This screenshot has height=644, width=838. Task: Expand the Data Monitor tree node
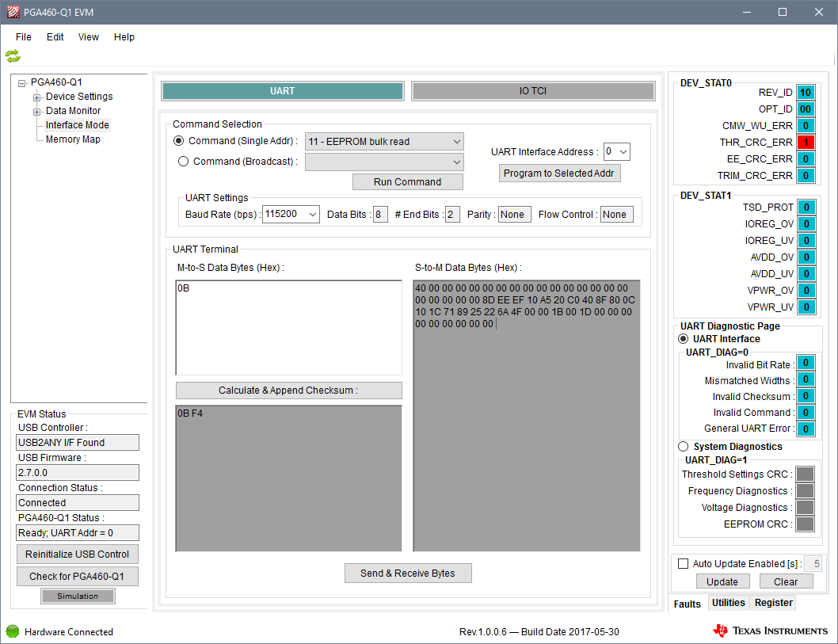[37, 112]
